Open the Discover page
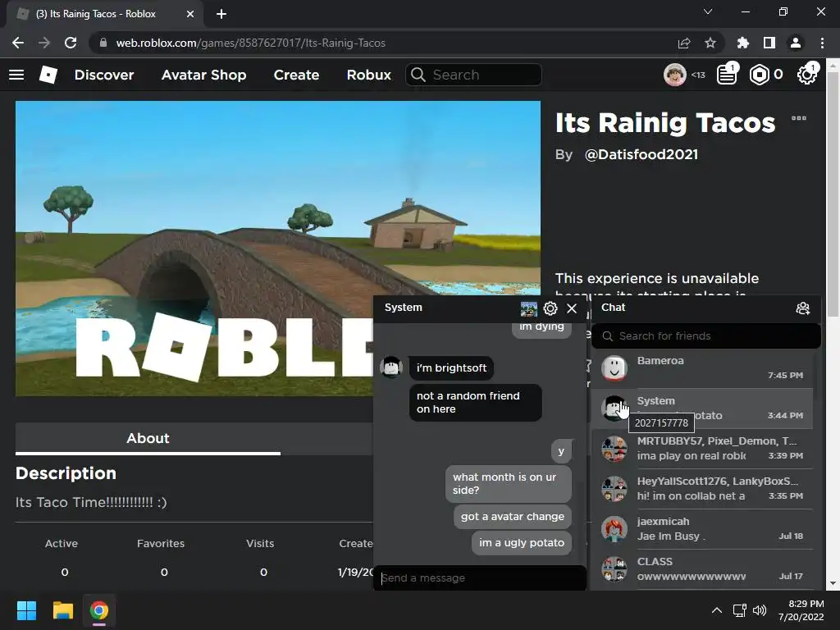 (x=104, y=75)
